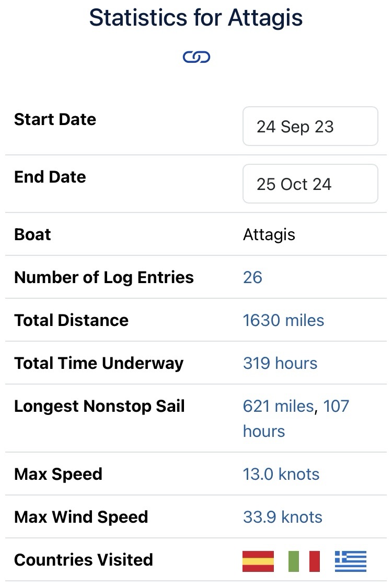Select the Spain flag icon
This screenshot has width=392, height=585.
click(258, 561)
